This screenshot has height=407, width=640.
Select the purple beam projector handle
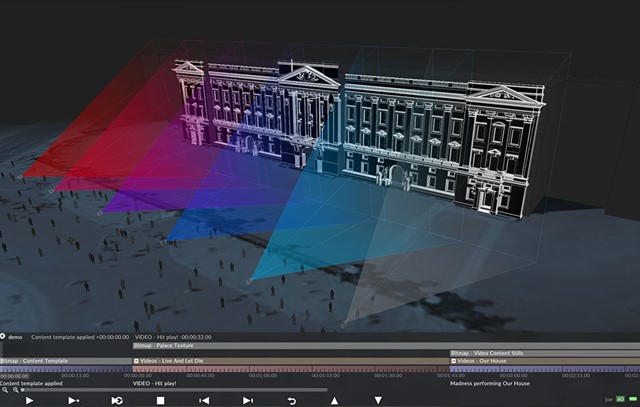point(100,213)
